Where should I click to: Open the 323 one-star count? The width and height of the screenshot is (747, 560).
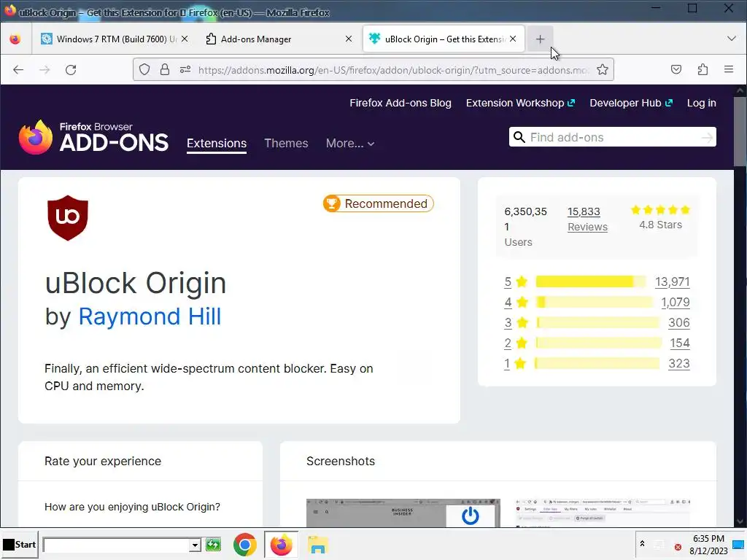click(679, 363)
